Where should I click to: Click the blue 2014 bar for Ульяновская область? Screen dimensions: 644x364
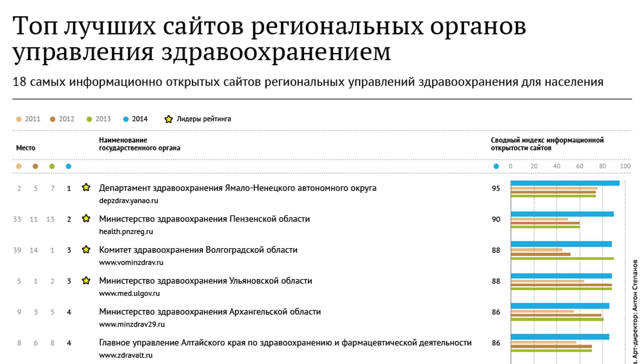pos(561,276)
